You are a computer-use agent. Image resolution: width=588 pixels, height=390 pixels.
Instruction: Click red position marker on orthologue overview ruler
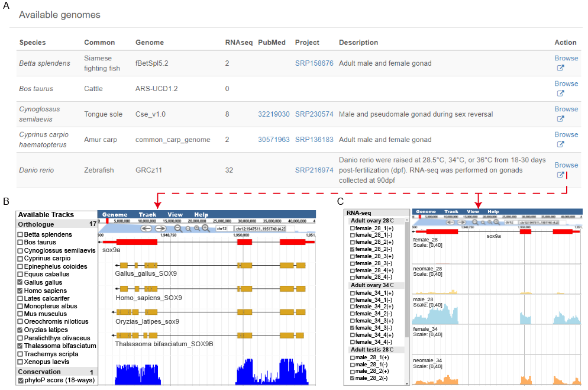(107, 221)
